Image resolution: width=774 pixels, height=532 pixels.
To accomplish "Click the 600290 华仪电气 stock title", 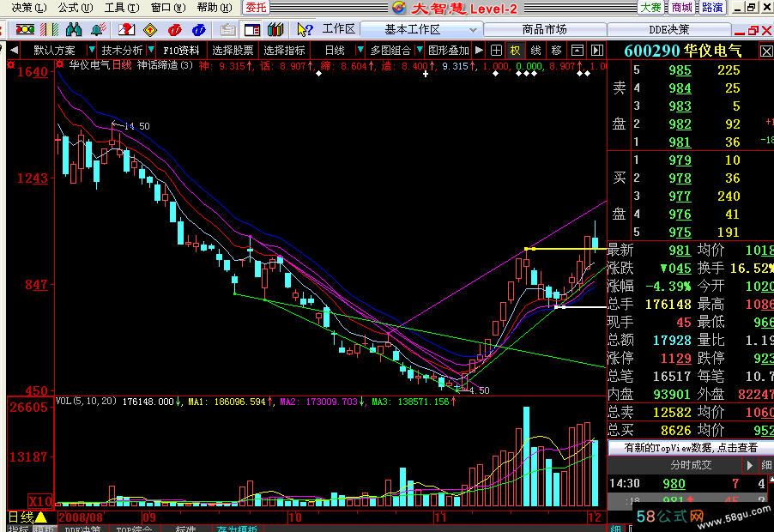I will [683, 51].
